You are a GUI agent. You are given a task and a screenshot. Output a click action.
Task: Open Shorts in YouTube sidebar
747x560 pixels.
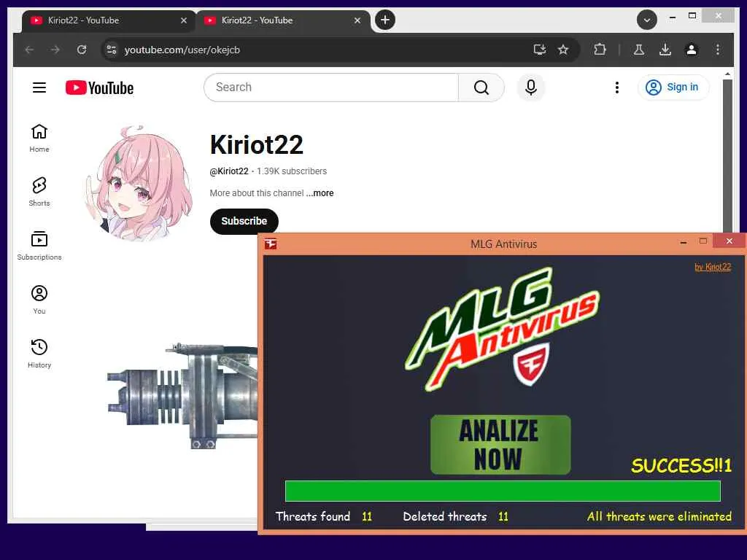coord(39,192)
